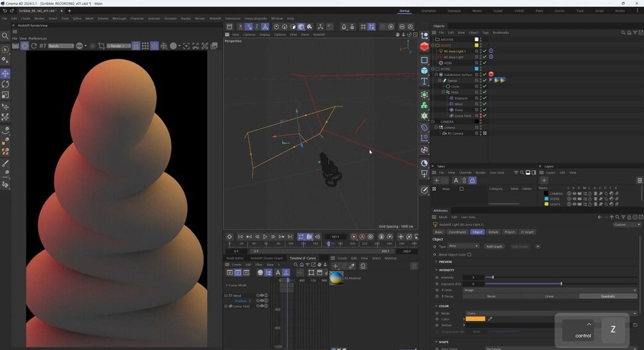Go to start of animation
Image resolution: width=644 pixels, height=350 pixels.
click(x=240, y=237)
